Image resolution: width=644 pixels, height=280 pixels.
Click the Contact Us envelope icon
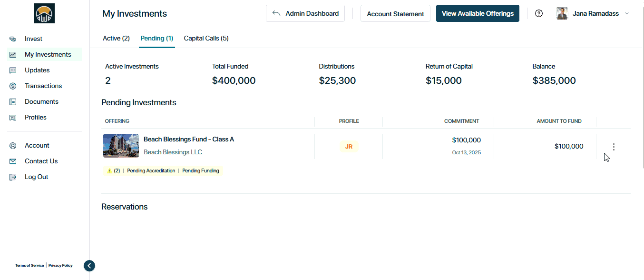pos(13,161)
